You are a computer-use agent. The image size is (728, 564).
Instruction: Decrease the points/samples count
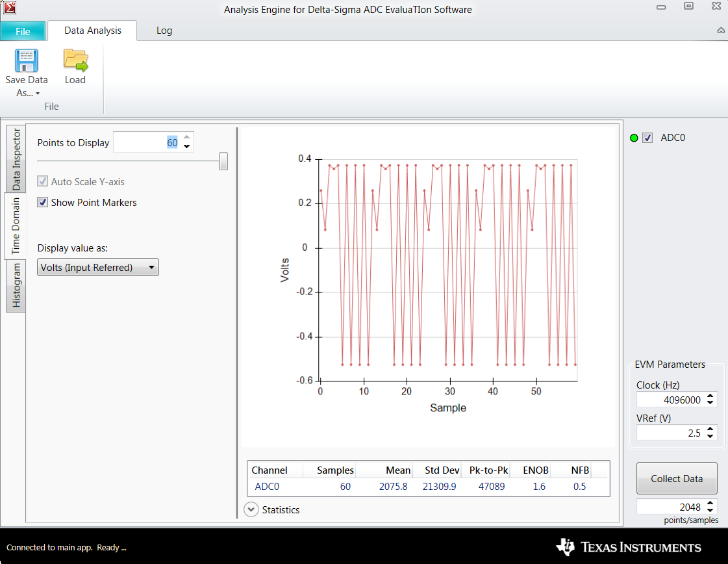[x=710, y=510]
